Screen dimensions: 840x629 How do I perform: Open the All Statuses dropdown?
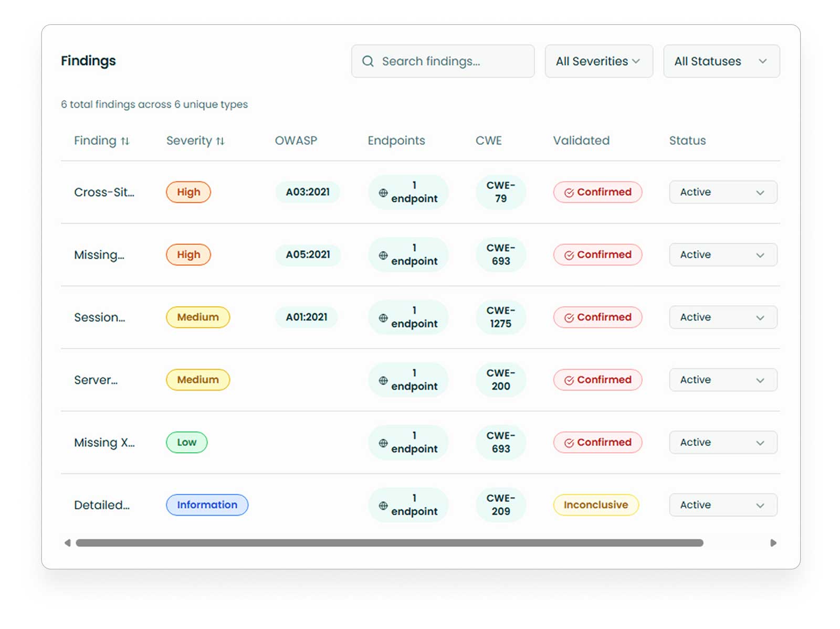click(721, 61)
